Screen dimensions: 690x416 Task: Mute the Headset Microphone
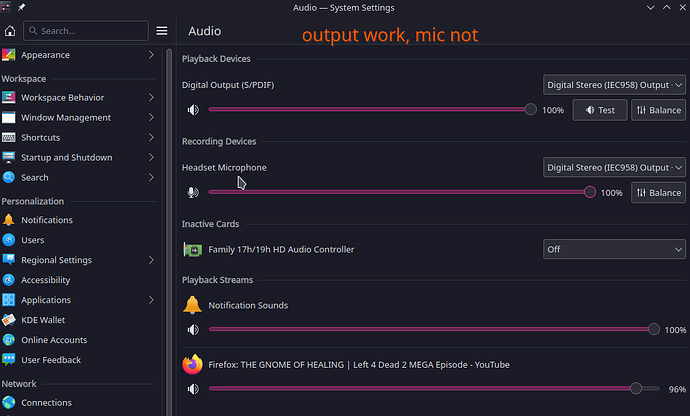[192, 192]
